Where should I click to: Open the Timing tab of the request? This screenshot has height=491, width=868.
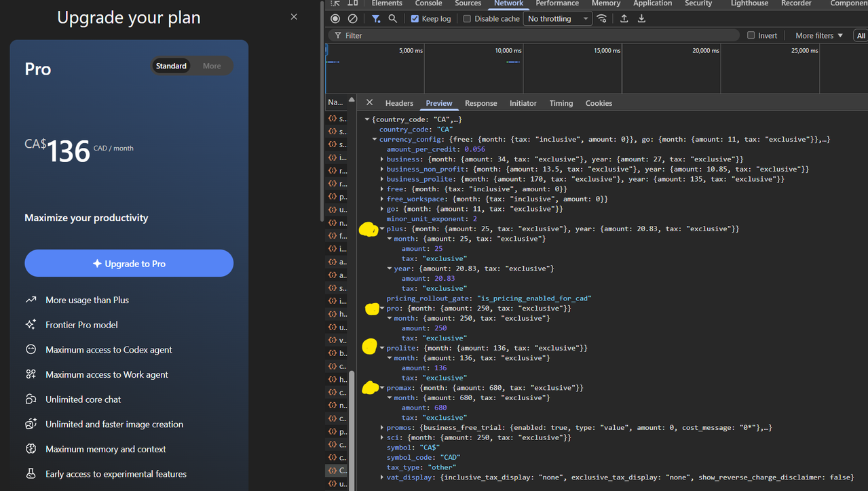click(561, 103)
